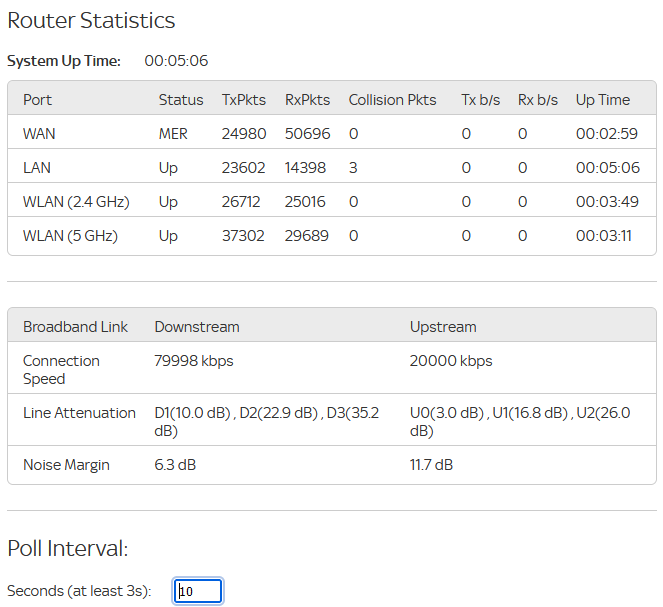
Task: Click the TxPkts column header
Action: click(242, 100)
